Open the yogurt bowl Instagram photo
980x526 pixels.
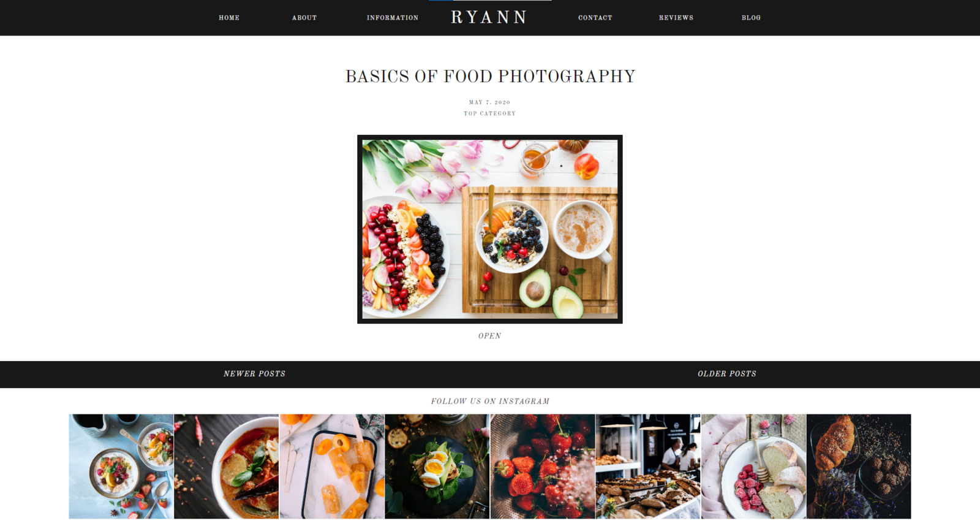point(121,467)
